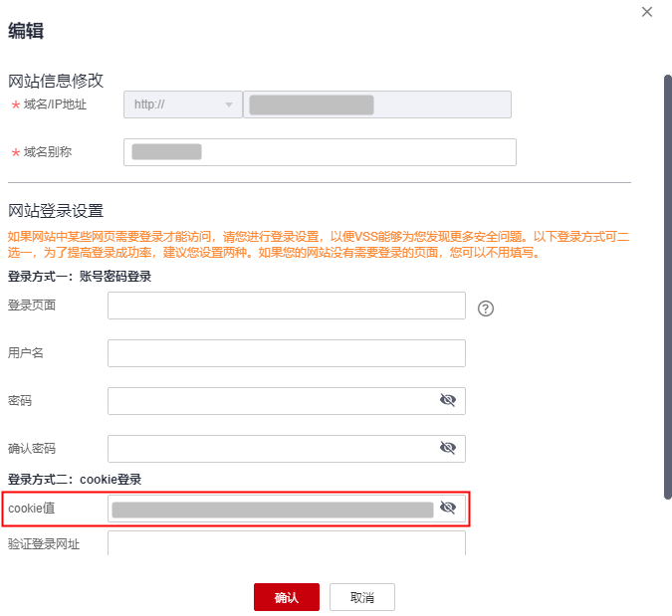This screenshot has width=672, height=616.
Task: Click the help icon beside 登录页面
Action: point(486,308)
